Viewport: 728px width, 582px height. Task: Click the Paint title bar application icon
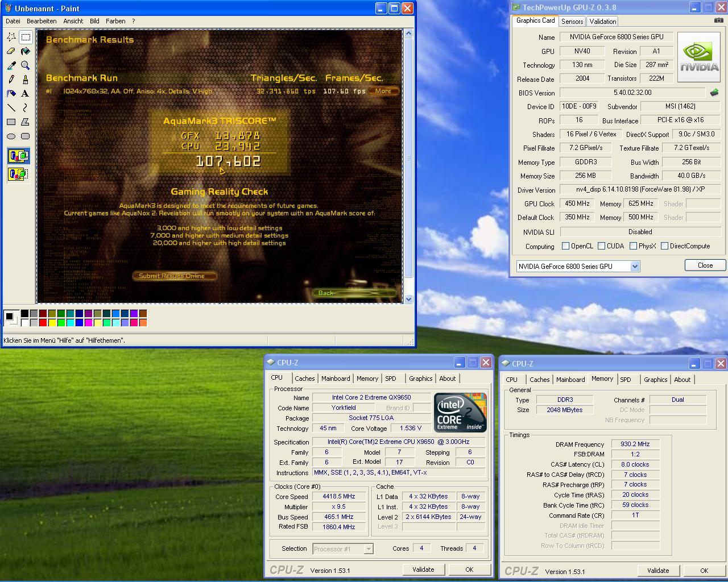pyautogui.click(x=9, y=9)
